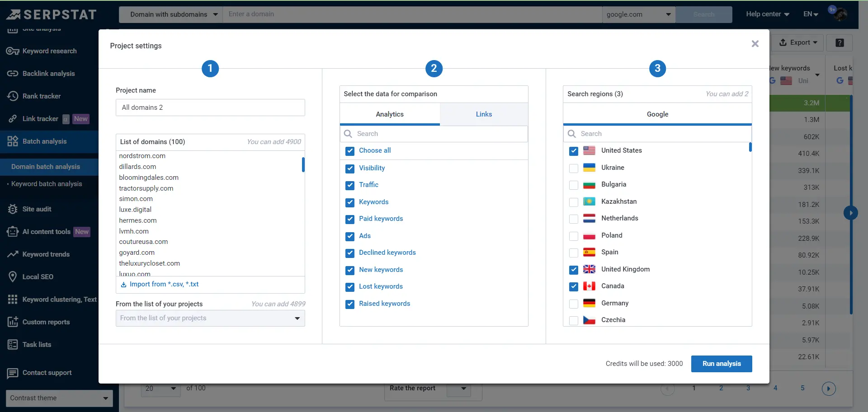Open Custom reports icon
The image size is (868, 412).
tap(13, 322)
